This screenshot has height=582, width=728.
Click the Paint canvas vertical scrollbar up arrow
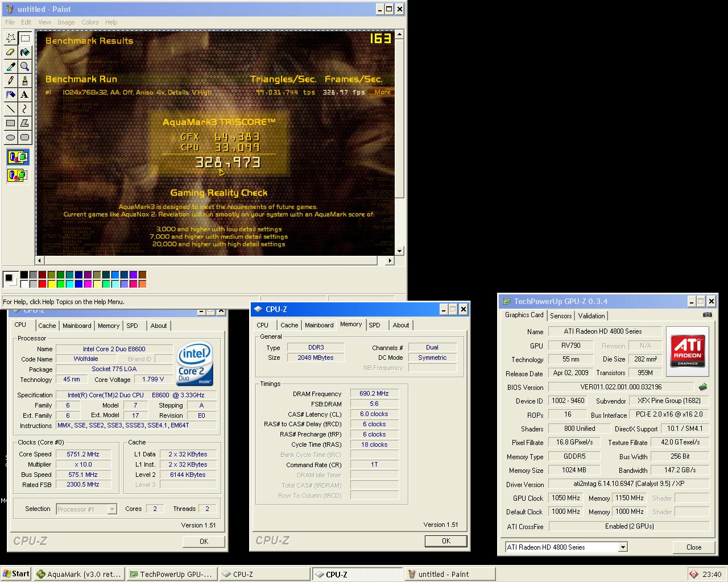pos(399,35)
